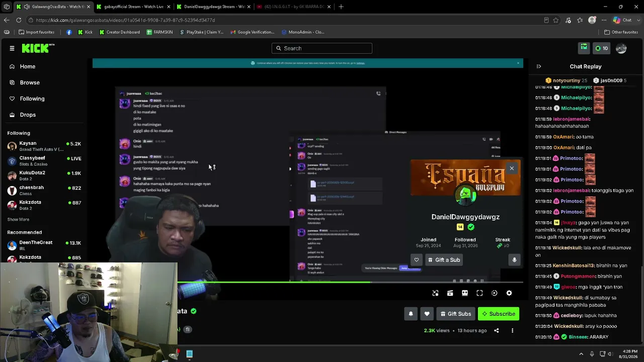
Task: Open Import favorites bookmark
Action: [x=36, y=32]
